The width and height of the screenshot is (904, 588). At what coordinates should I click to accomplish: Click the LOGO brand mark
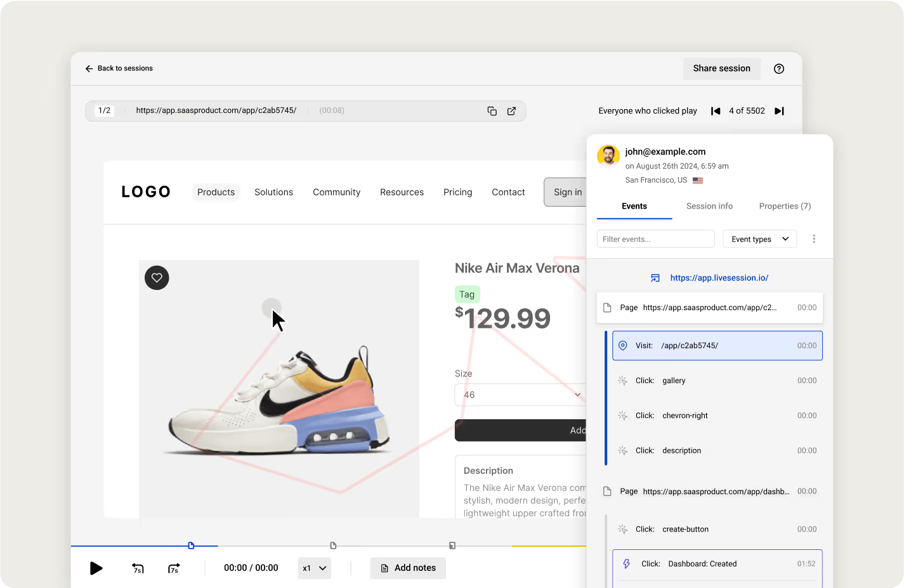pyautogui.click(x=146, y=192)
